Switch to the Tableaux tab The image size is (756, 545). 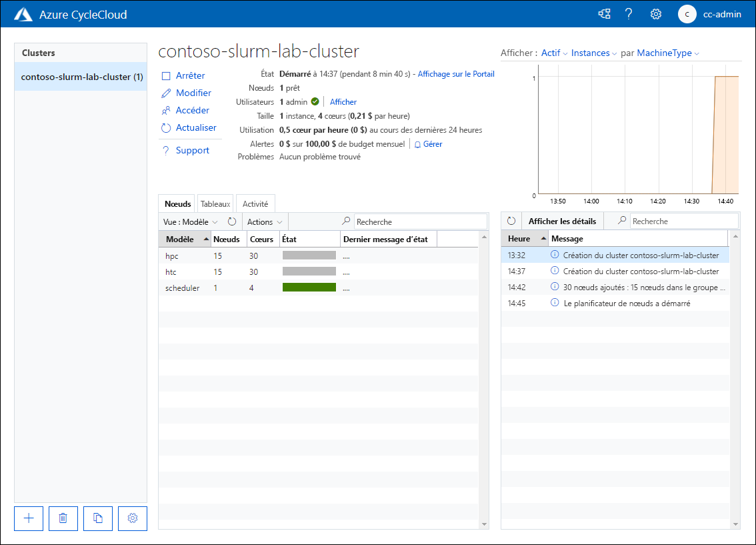[215, 203]
